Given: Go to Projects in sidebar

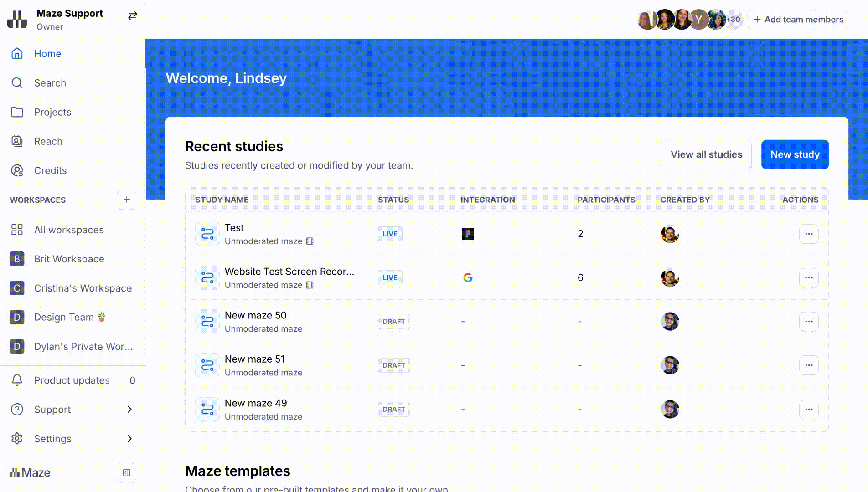Looking at the screenshot, I should pos(52,112).
